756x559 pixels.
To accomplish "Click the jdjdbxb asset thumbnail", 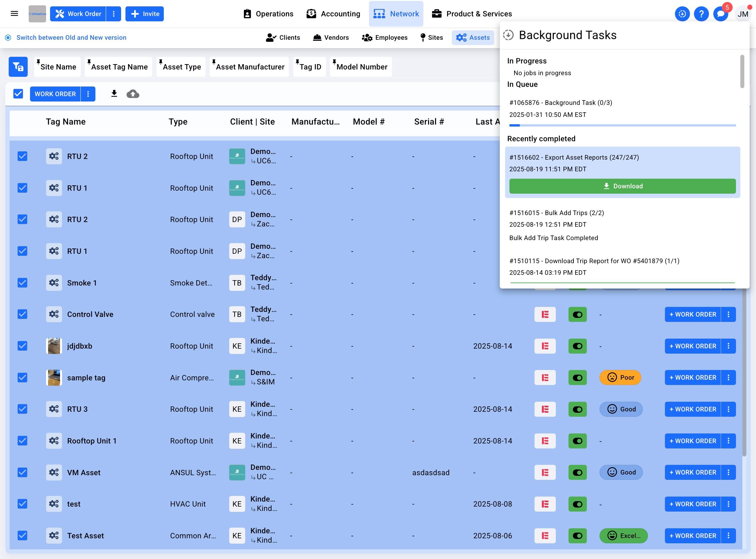I will 54,346.
